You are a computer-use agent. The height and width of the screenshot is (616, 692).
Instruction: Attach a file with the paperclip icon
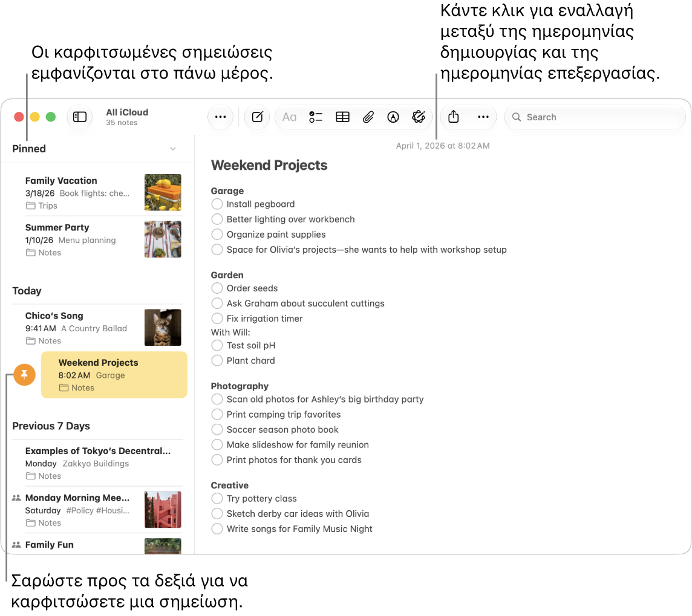368,117
